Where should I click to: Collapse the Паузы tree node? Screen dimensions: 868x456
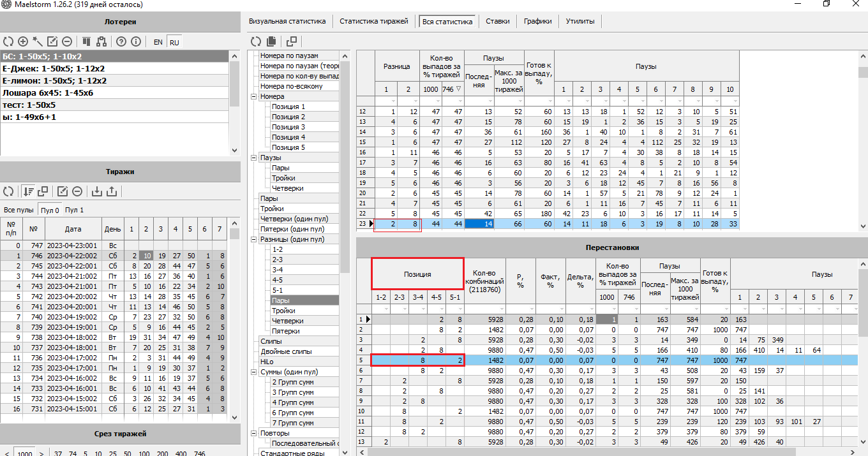(x=253, y=158)
